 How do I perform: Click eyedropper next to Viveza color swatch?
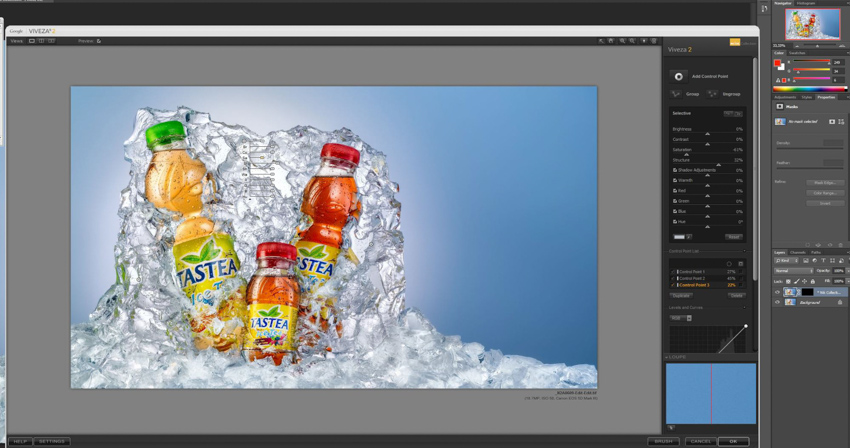[689, 237]
